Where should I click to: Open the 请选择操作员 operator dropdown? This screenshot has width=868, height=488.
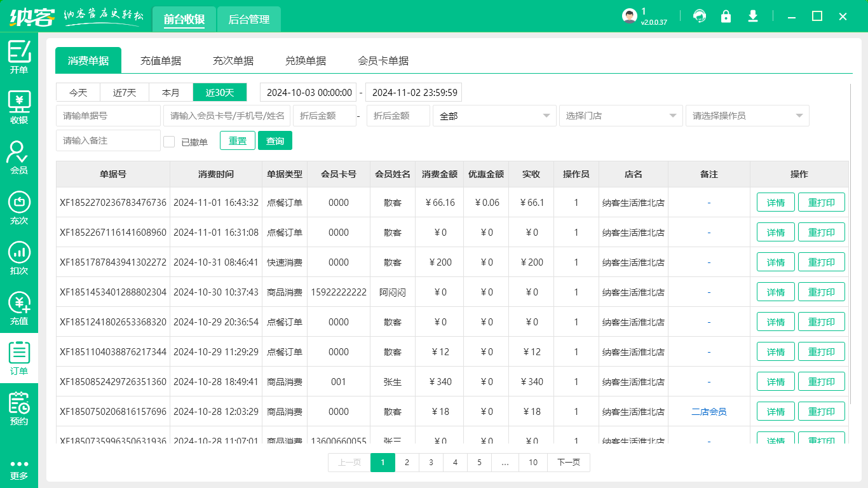coord(747,116)
